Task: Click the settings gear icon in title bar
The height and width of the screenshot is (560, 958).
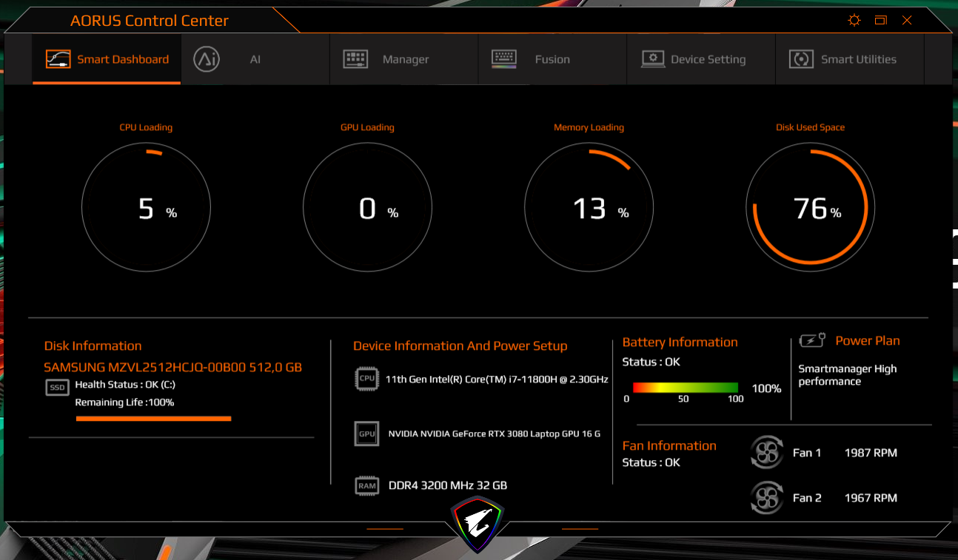Action: pyautogui.click(x=854, y=21)
